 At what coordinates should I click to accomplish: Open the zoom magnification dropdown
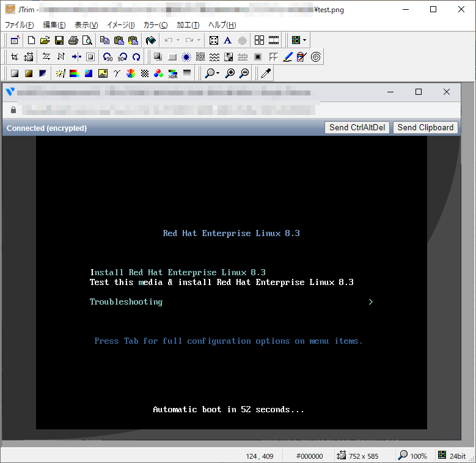click(x=218, y=73)
